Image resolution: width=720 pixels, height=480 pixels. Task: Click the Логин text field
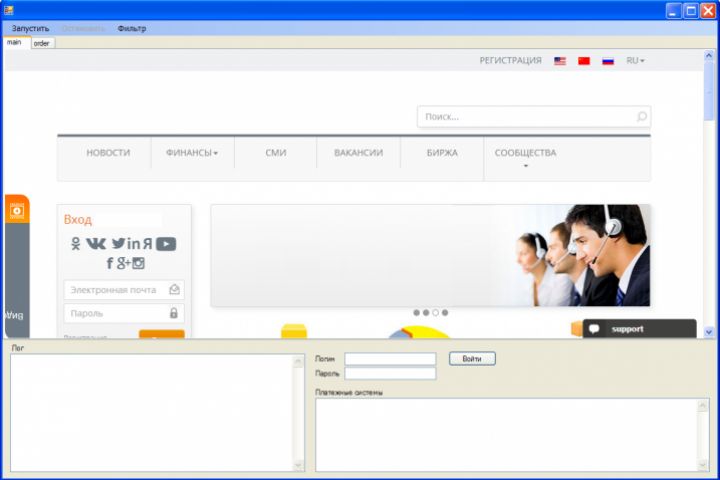pos(390,359)
